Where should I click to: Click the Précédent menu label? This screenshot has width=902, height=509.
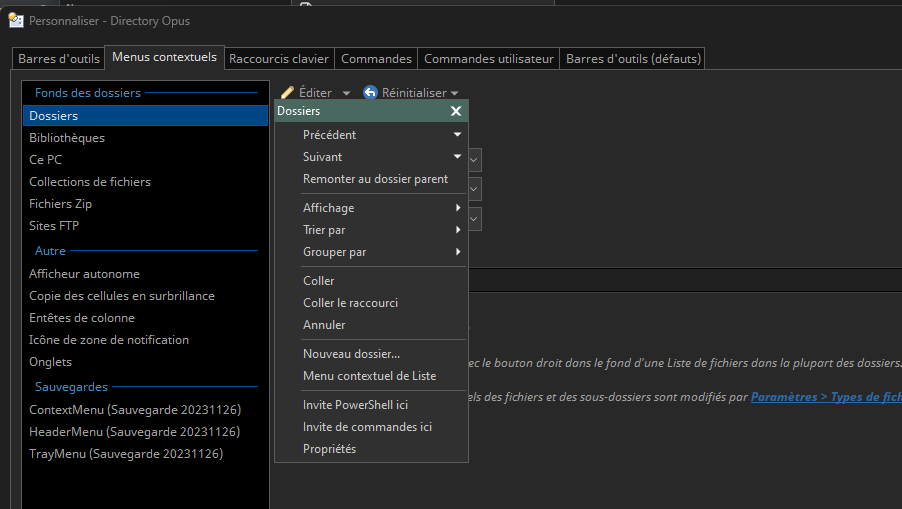click(329, 135)
